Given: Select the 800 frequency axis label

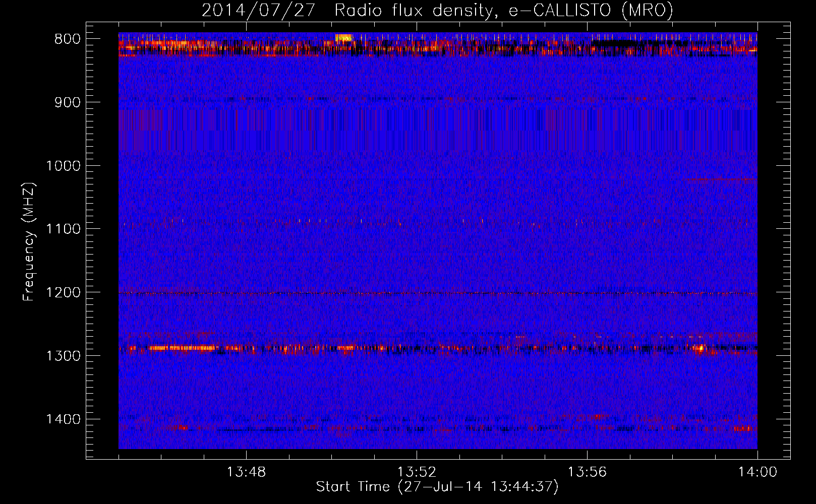Looking at the screenshot, I should (x=68, y=39).
